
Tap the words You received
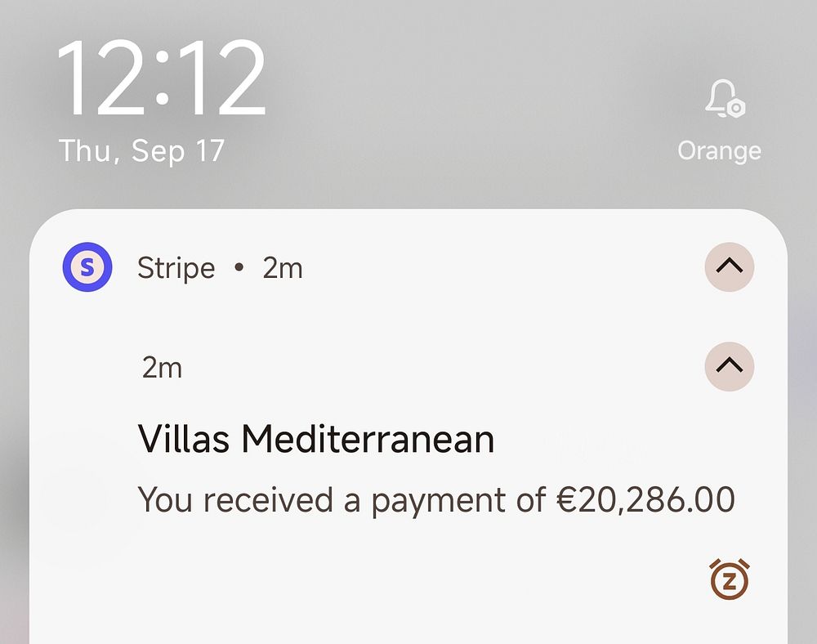coord(235,499)
